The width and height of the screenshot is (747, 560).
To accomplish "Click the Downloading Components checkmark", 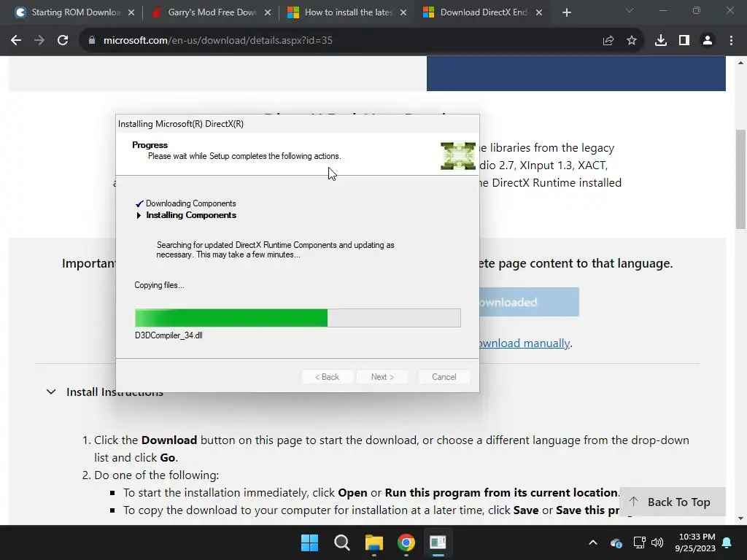I will coord(139,204).
